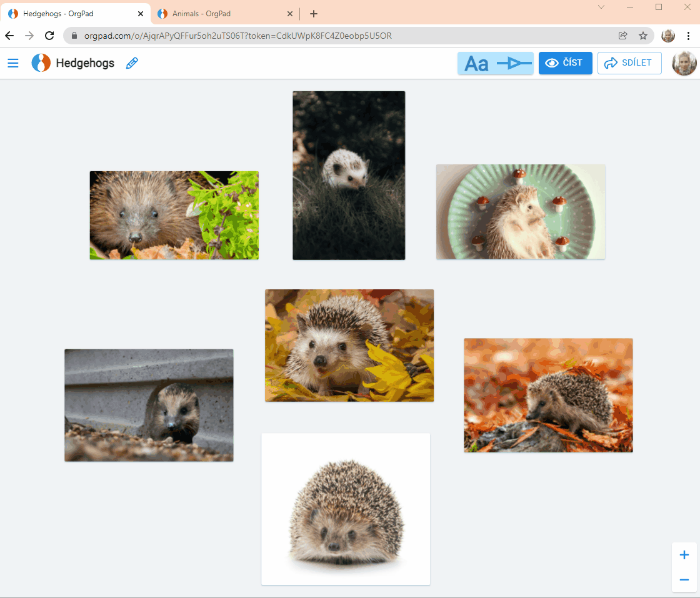Close the Animals - OrgPad tab
The image size is (700, 598).
290,14
